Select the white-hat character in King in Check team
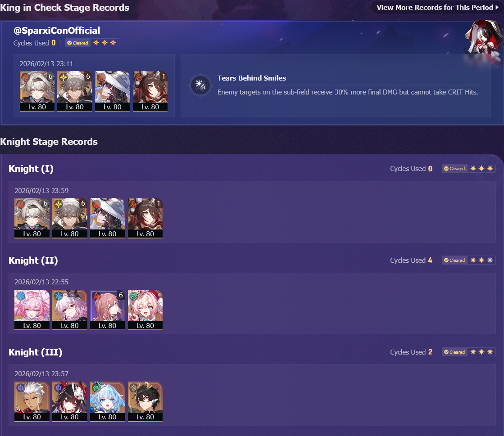The width and height of the screenshot is (504, 436). click(113, 91)
